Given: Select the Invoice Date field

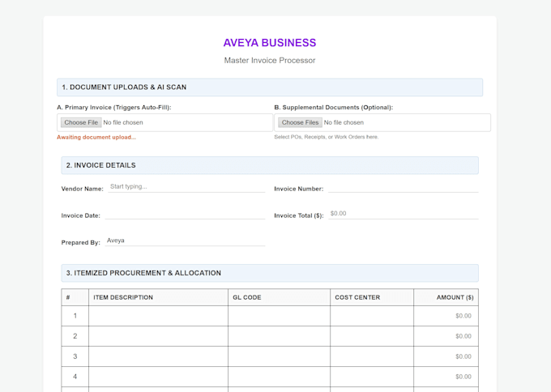Looking at the screenshot, I should coord(185,214).
